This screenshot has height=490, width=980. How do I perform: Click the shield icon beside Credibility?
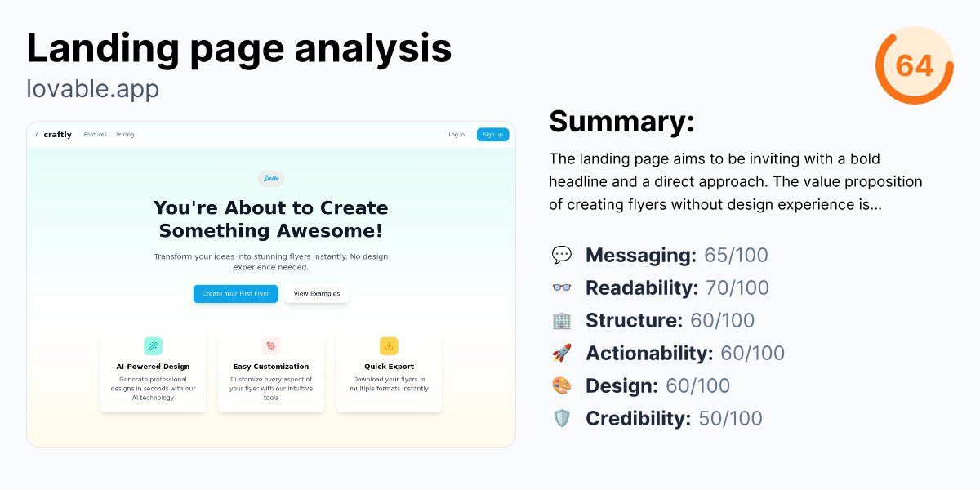562,418
